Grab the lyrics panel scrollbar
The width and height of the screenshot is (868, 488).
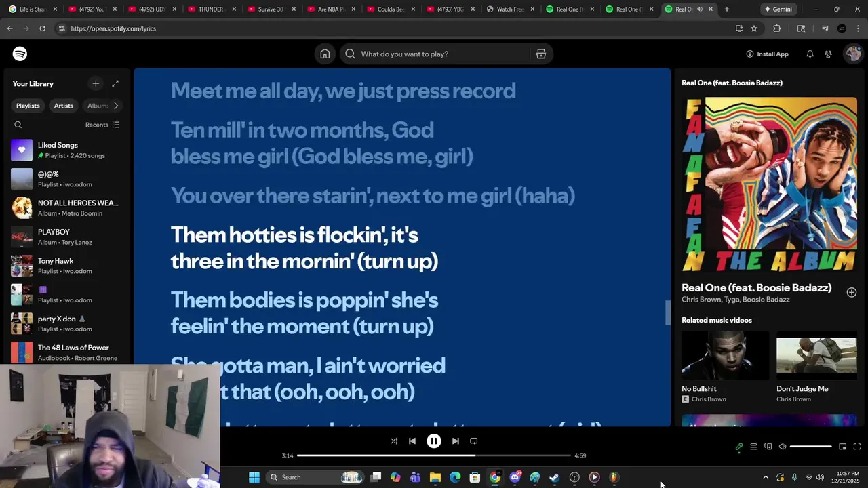pos(667,313)
